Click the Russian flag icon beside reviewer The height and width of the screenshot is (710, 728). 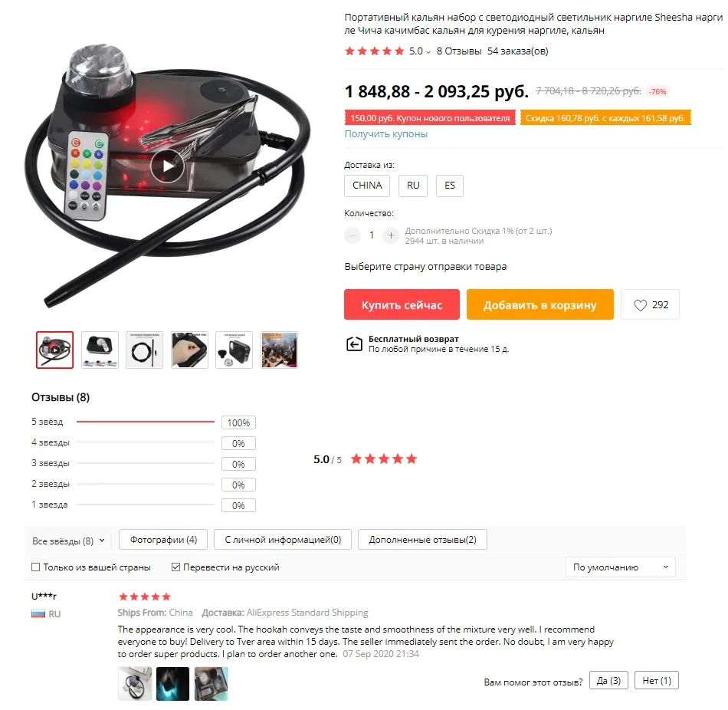[x=38, y=614]
